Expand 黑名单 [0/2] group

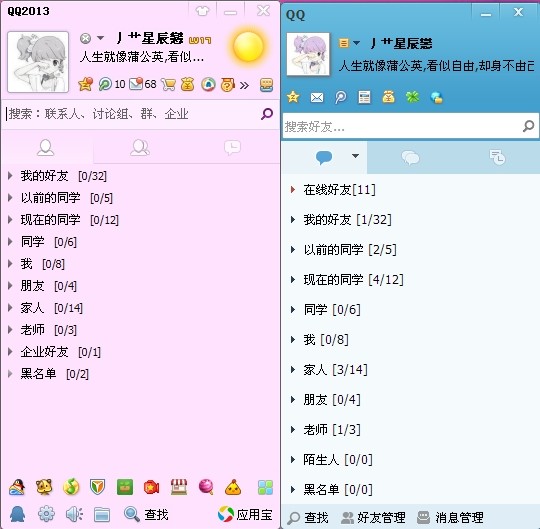coord(10,374)
